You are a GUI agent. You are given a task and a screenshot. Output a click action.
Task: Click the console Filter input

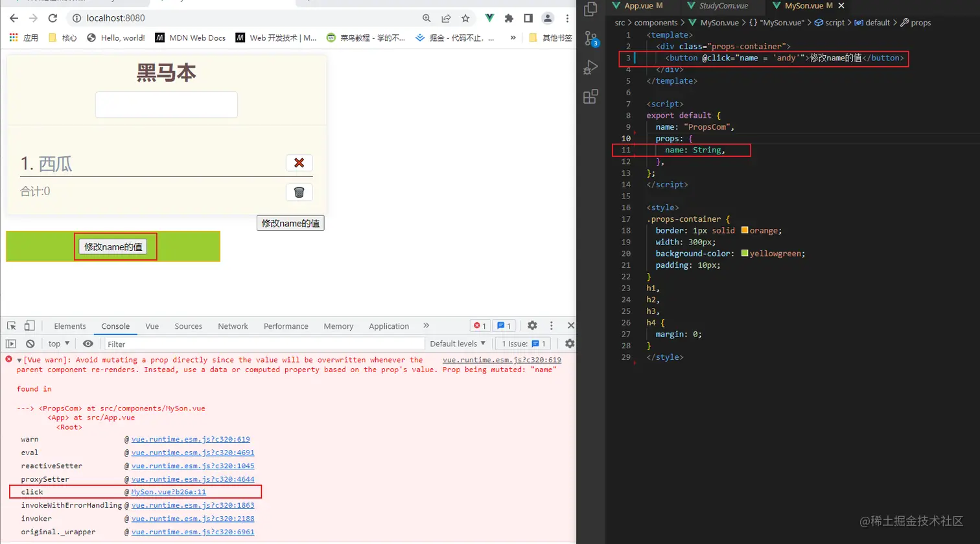point(264,344)
